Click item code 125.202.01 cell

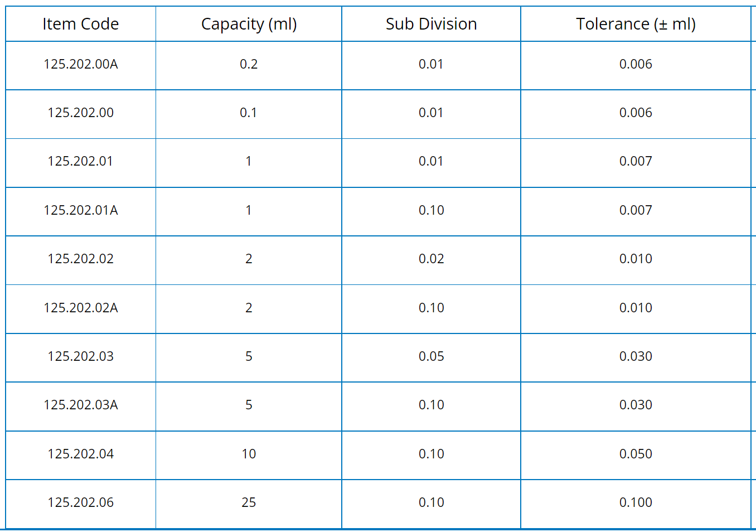[x=81, y=161]
